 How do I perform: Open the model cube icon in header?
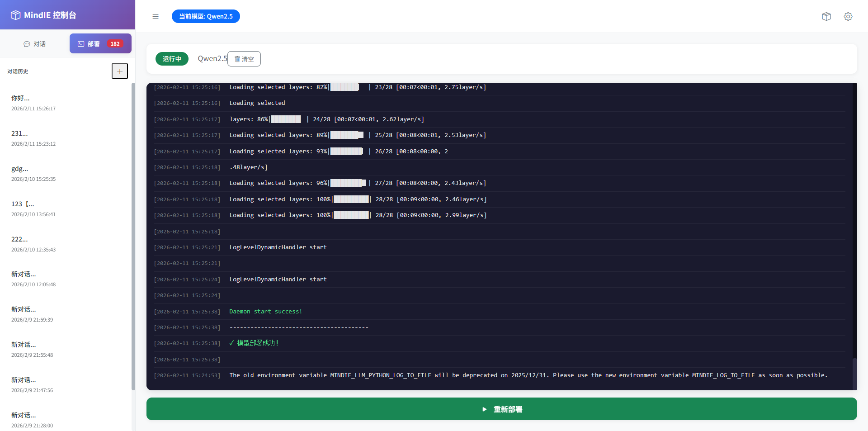[x=826, y=16]
